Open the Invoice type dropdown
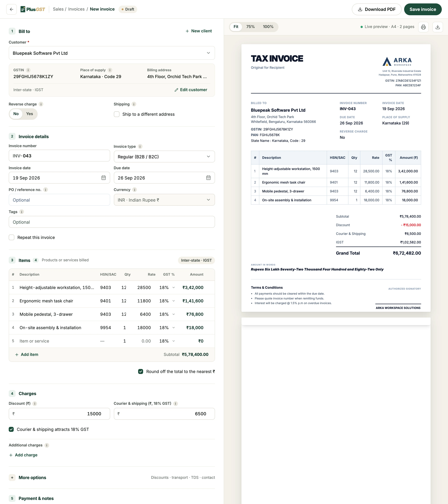 164,157
